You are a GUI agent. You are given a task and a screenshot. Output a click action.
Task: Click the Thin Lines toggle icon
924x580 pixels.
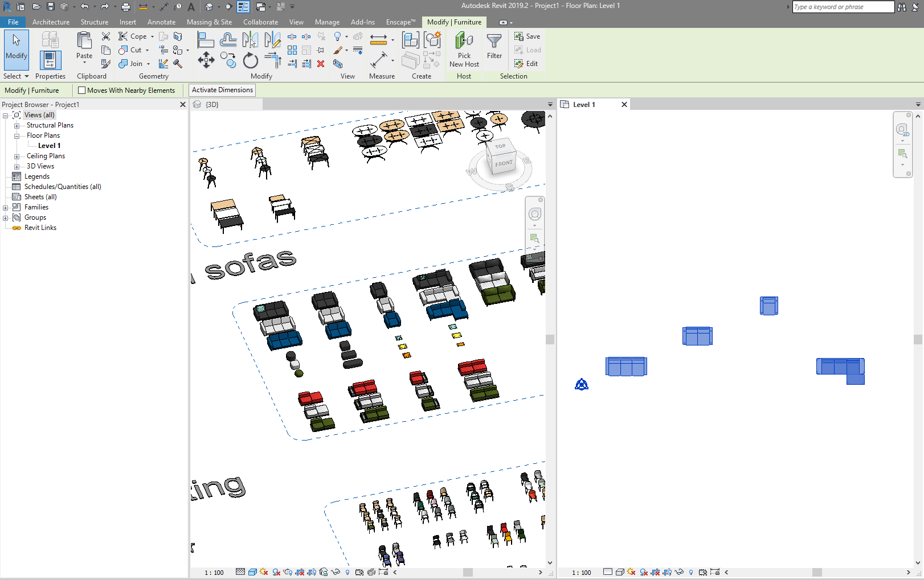[x=243, y=7]
